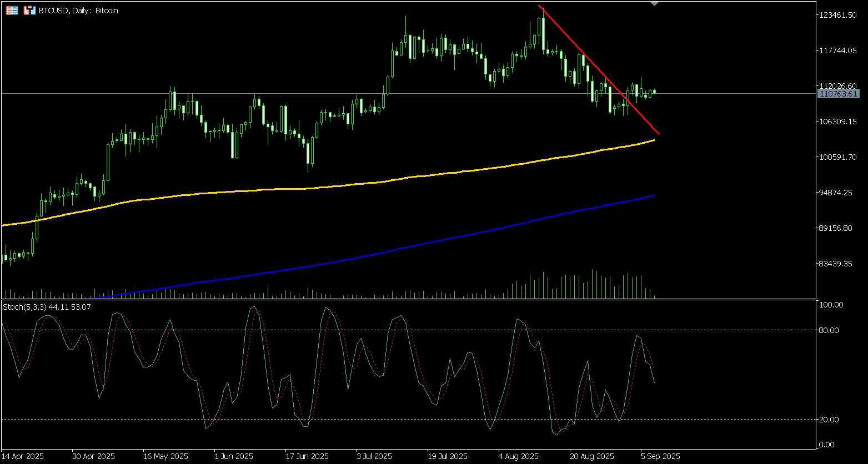
Task: Click the '16 May 2025' date label
Action: pyautogui.click(x=165, y=457)
